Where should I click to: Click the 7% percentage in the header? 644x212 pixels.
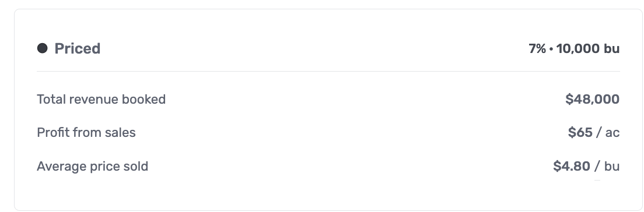coord(537,48)
